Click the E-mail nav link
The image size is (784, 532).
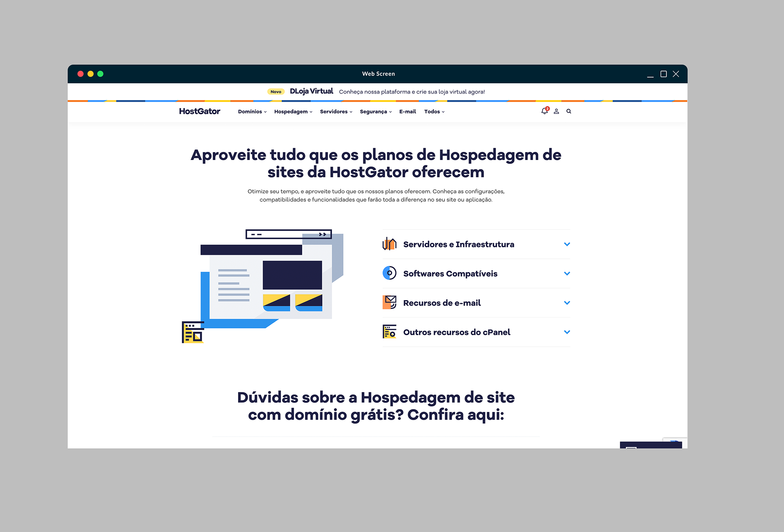point(408,111)
